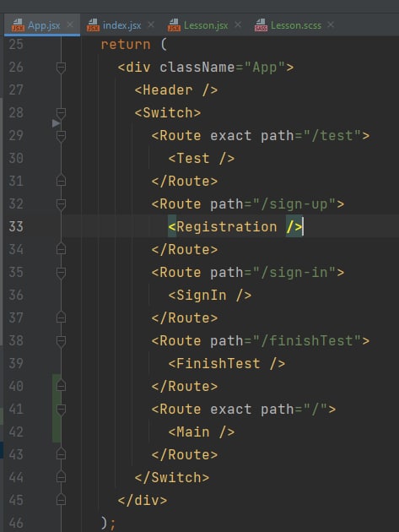Collapse the Switch fold marker on line 28
Viewport: 399px width, 532px height.
point(61,113)
